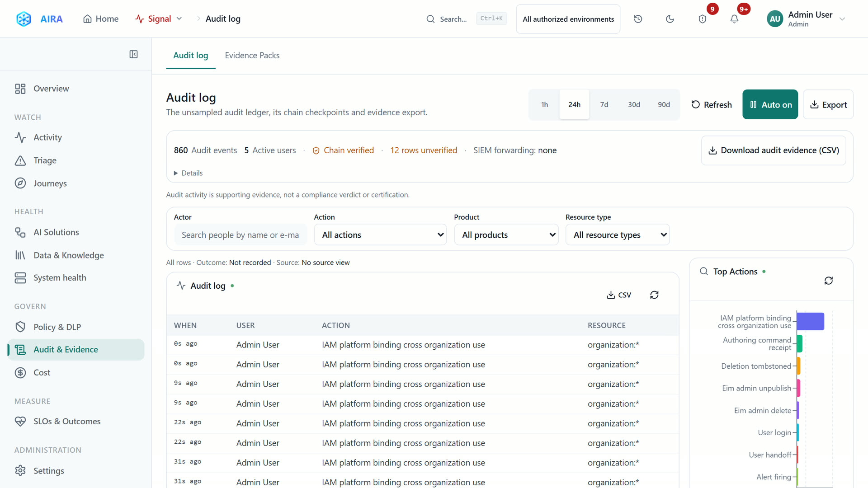Click the Overview grid icon
This screenshot has height=488, width=868.
pos(20,89)
